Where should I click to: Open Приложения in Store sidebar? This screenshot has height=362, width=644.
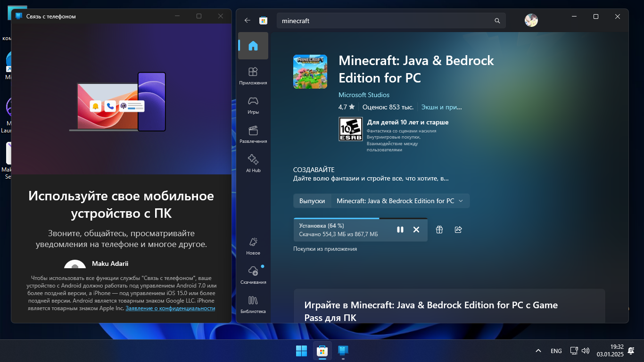pyautogui.click(x=253, y=75)
